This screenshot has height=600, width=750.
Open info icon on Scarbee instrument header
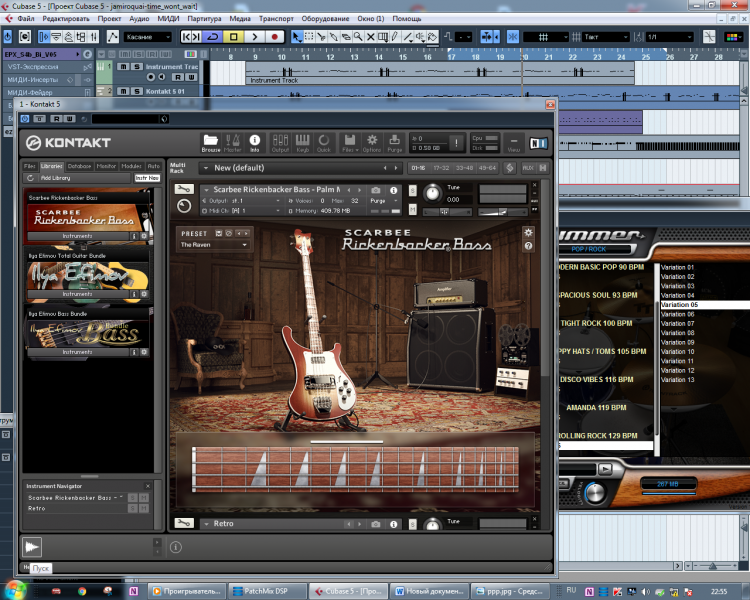[393, 190]
